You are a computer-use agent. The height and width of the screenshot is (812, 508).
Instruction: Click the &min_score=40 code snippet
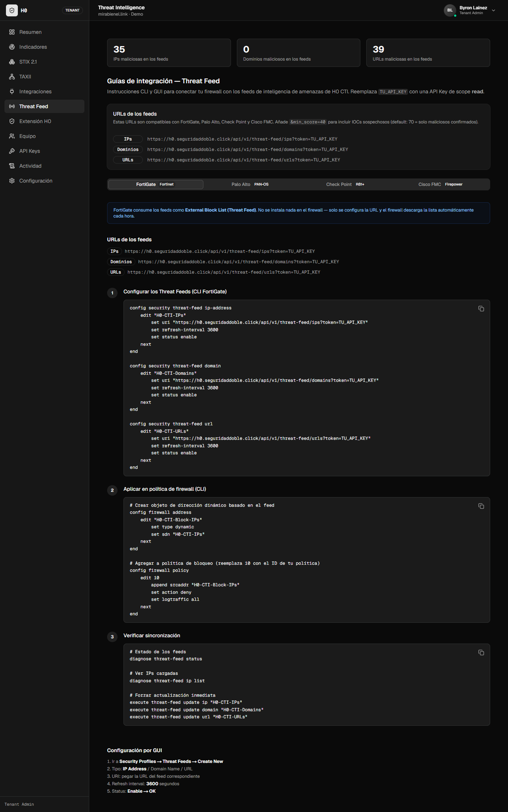(308, 122)
